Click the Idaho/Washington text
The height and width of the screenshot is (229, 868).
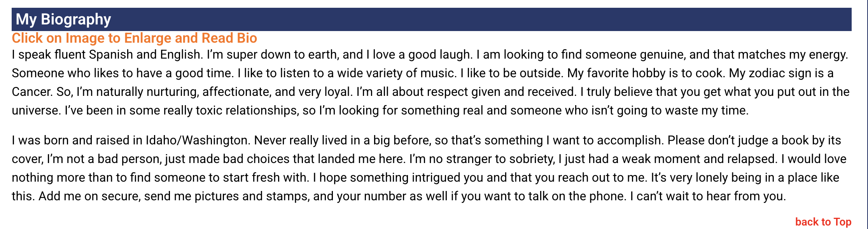(x=197, y=140)
